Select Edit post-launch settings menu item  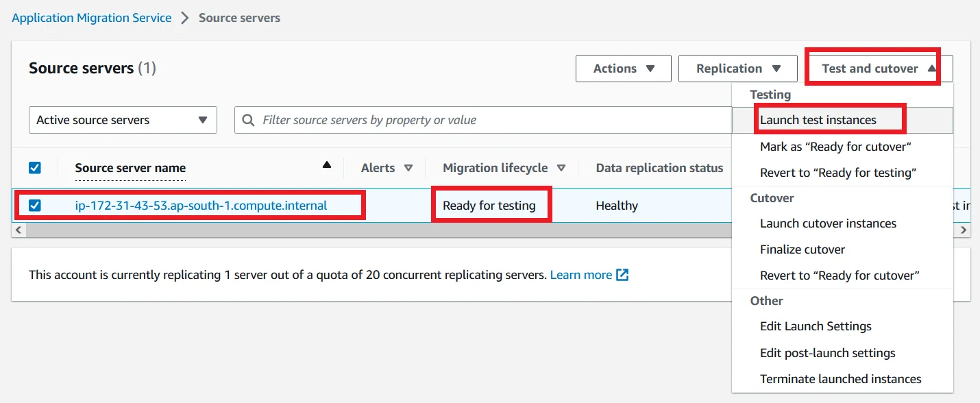pyautogui.click(x=842, y=353)
